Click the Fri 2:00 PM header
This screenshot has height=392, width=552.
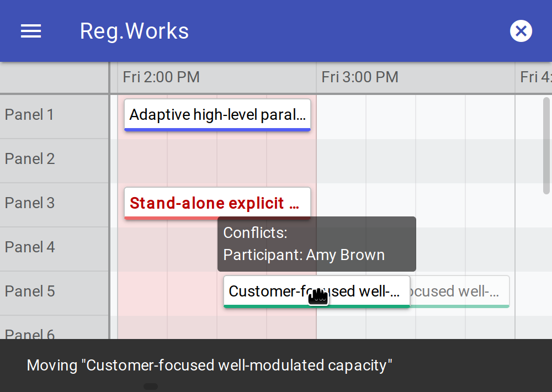[161, 77]
